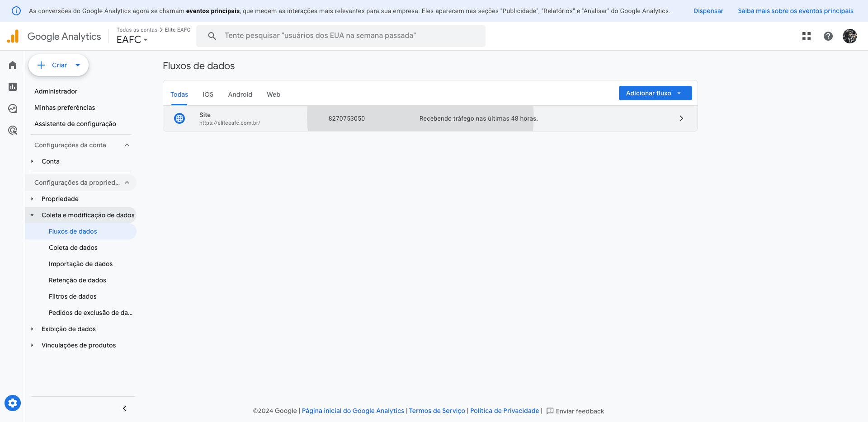Open the Reports bar-chart icon
Screen dimensions: 868x422
[x=13, y=87]
